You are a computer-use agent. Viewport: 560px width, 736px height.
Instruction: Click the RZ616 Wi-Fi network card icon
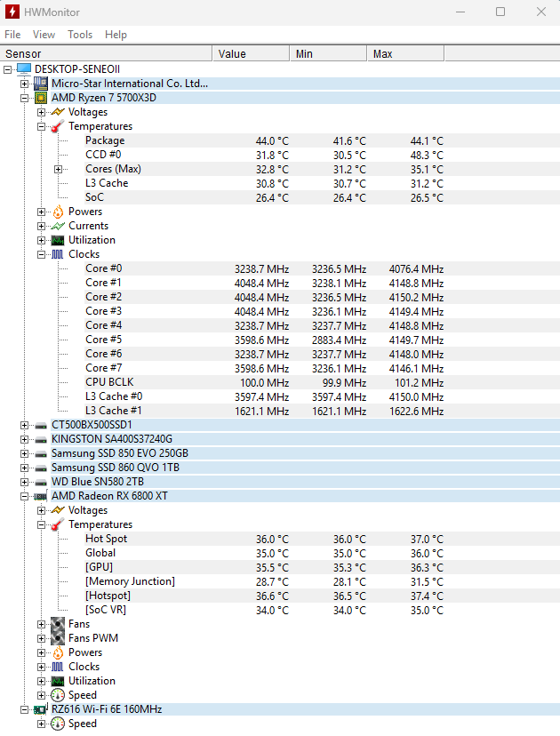tap(41, 709)
